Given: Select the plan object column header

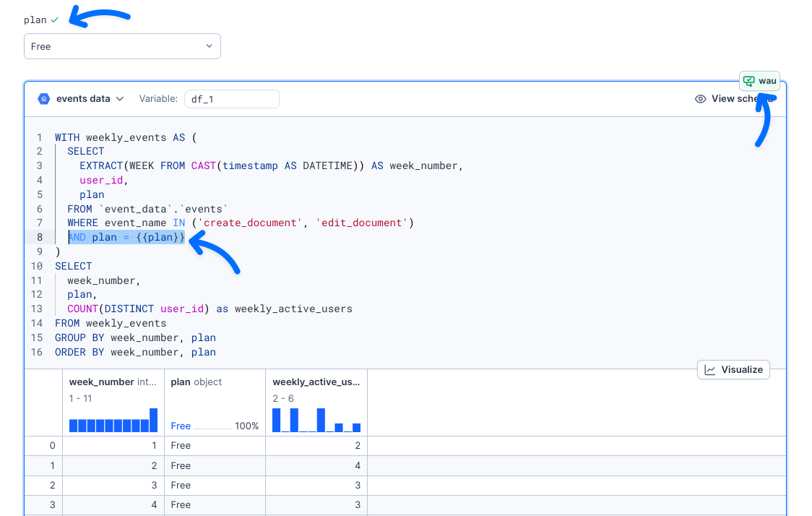Looking at the screenshot, I should tap(196, 382).
